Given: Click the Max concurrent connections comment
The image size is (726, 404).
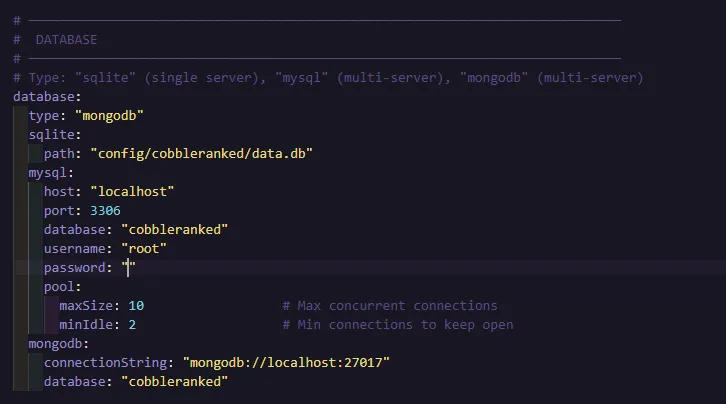Looking at the screenshot, I should point(390,306).
